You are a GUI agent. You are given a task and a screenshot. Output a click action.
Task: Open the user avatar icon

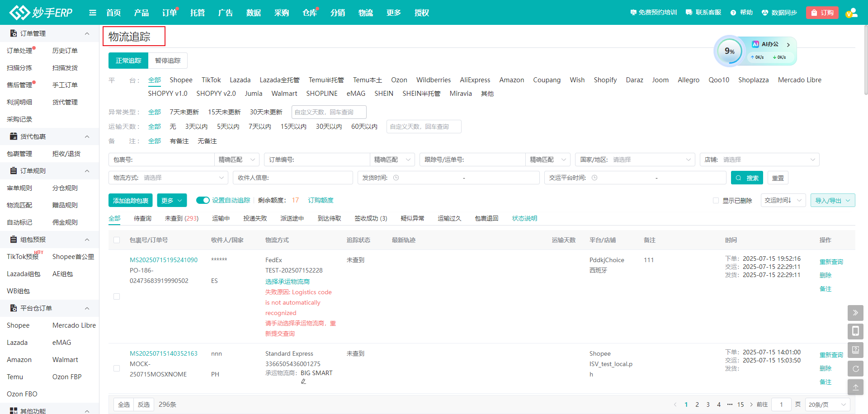click(x=852, y=13)
